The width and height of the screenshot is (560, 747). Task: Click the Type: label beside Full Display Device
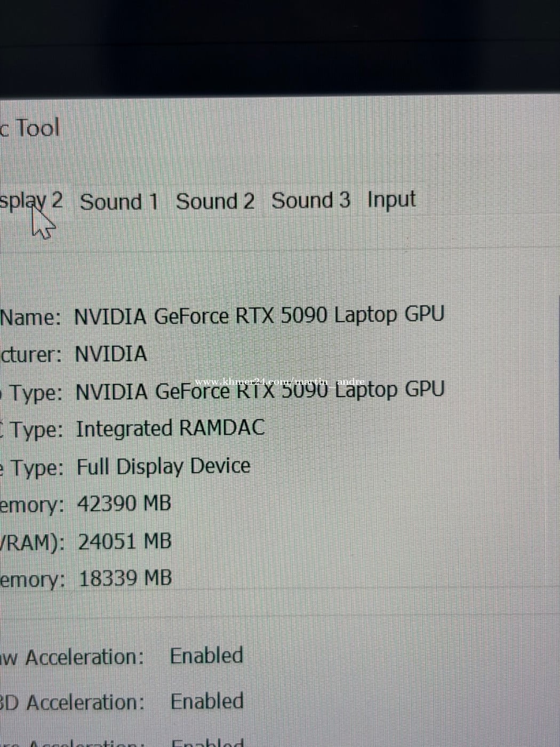(35, 468)
